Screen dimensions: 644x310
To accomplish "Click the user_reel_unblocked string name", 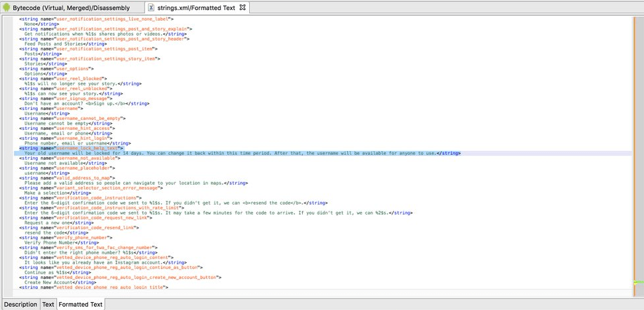I will click(x=83, y=88).
